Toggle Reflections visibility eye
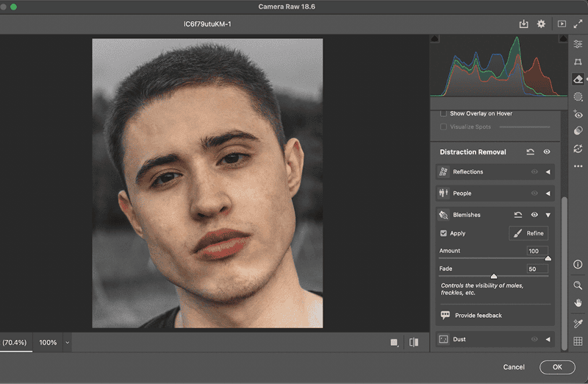The height and width of the screenshot is (384, 588). pos(534,172)
